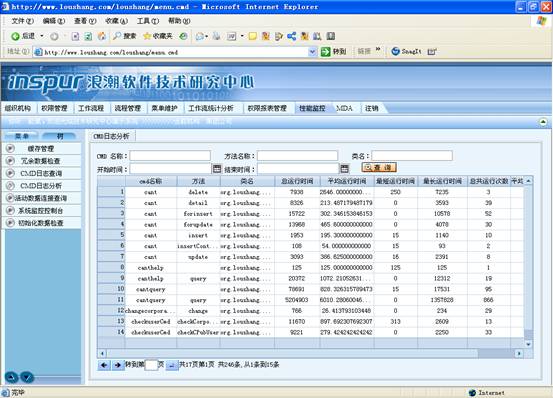Click the IE Forward arrow button
The height and width of the screenshot is (398, 553).
(x=54, y=36)
